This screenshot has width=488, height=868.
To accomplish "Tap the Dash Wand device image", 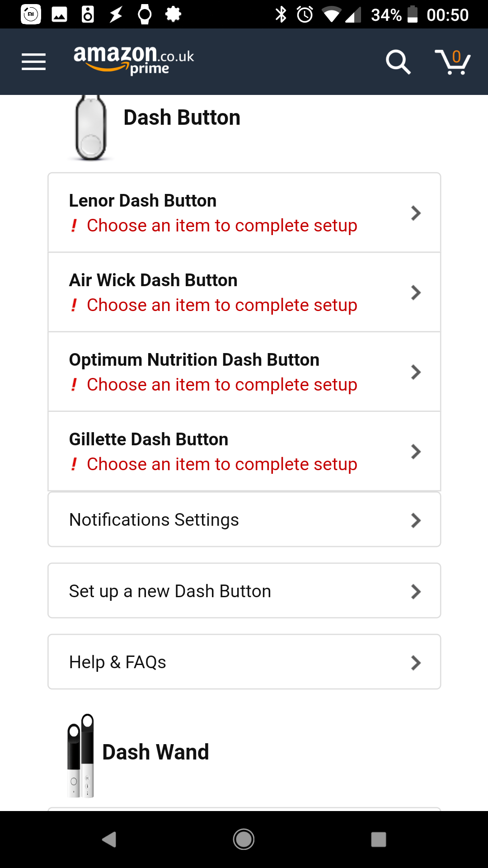I will (x=81, y=756).
